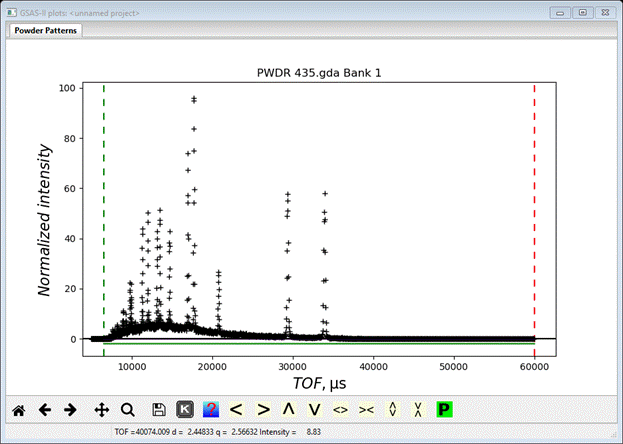The height and width of the screenshot is (444, 623).
Task: Go forward to next plot view
Action: [70, 409]
